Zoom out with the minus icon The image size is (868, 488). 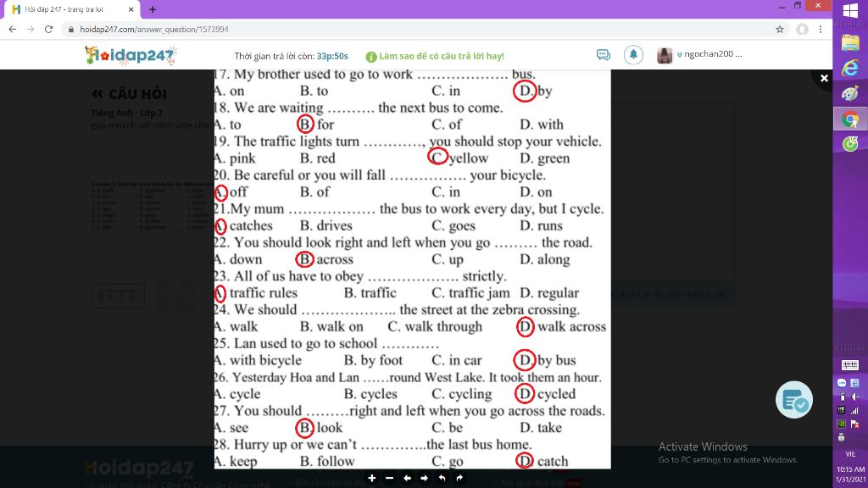click(x=389, y=478)
